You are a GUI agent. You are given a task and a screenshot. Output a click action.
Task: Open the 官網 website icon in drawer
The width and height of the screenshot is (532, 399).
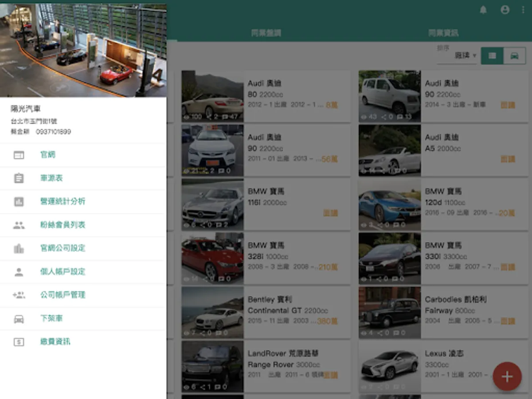pyautogui.click(x=19, y=155)
